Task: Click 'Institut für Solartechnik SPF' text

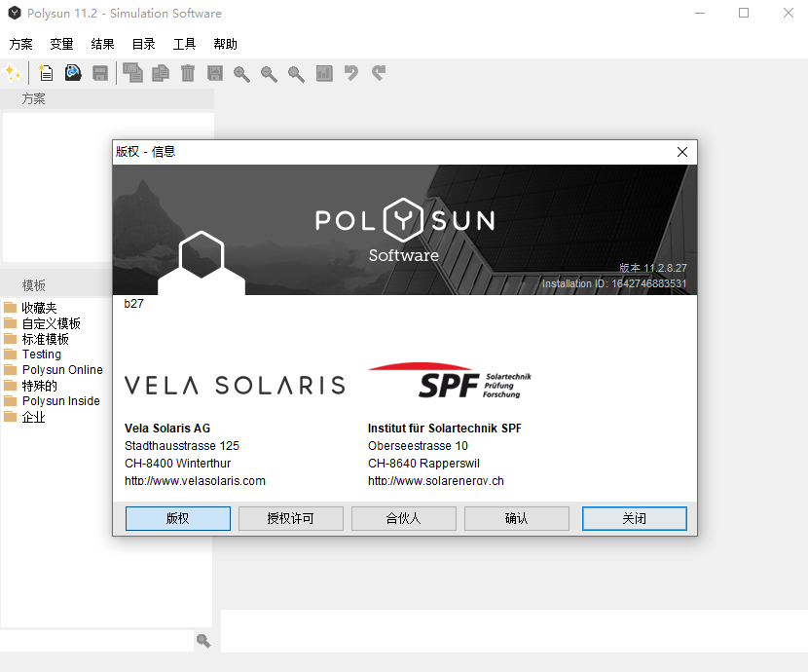Action: click(445, 429)
